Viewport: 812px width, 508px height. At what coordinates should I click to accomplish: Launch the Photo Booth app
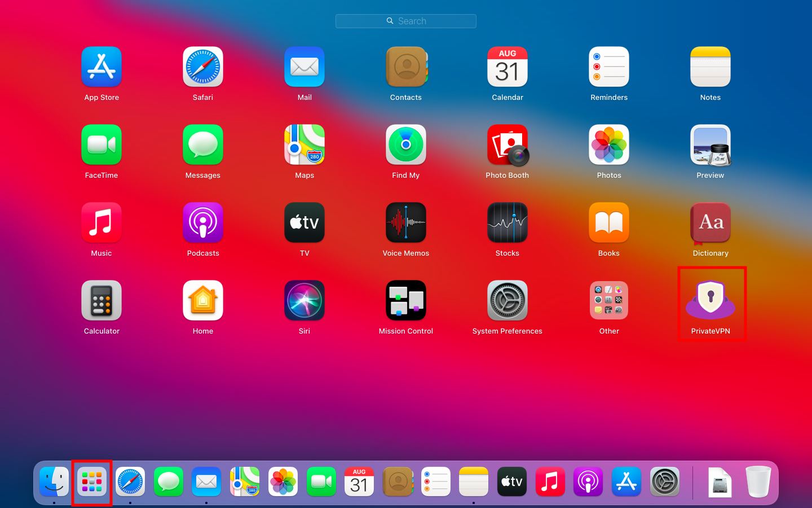click(507, 144)
